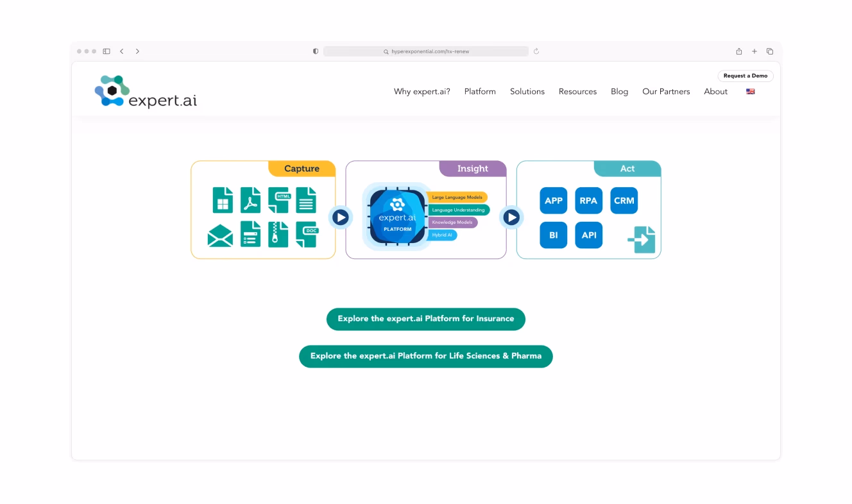Open the Blog page
This screenshot has width=852, height=504.
pos(620,92)
